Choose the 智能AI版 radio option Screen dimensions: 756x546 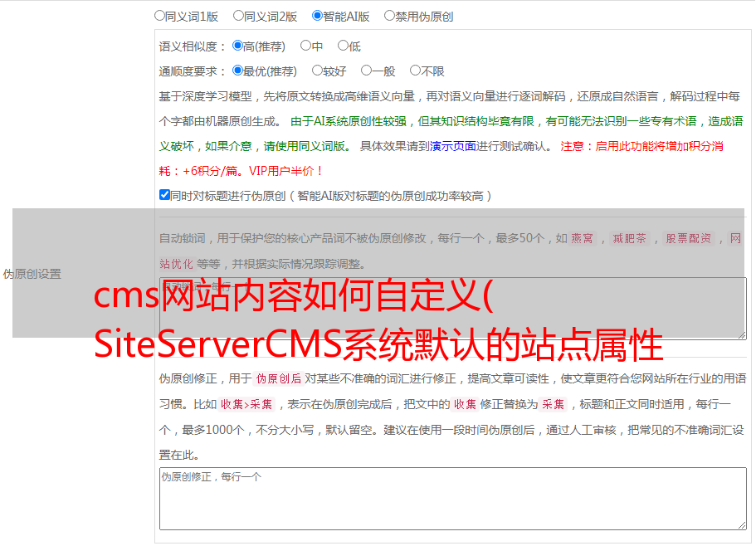tap(317, 16)
